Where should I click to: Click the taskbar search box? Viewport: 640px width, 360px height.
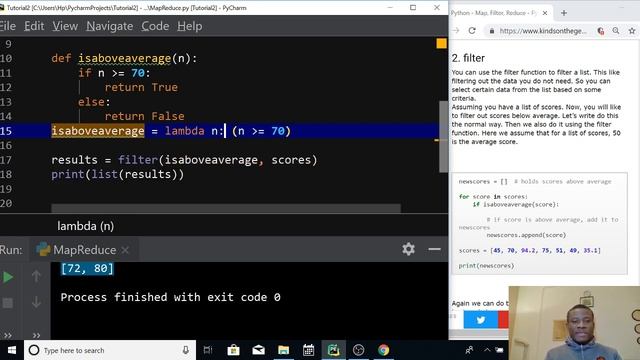point(110,350)
